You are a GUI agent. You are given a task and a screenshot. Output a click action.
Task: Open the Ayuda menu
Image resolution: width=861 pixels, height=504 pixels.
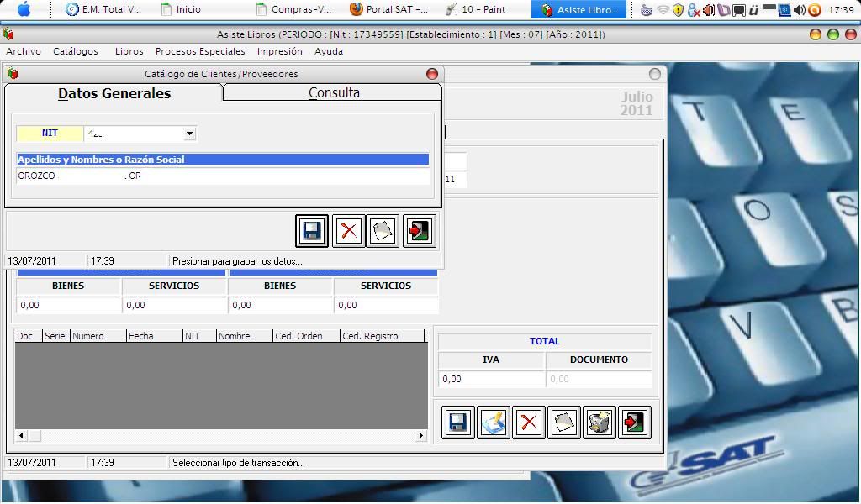[329, 51]
